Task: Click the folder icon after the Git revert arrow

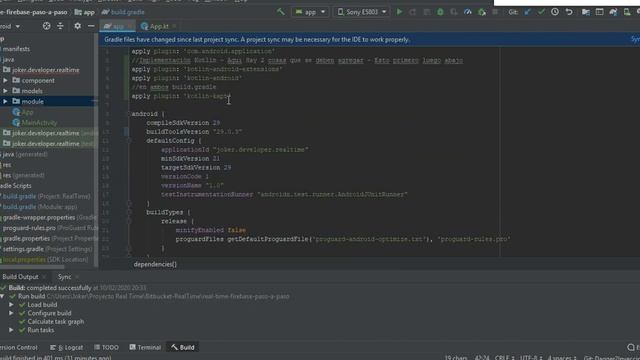Action: coord(586,12)
